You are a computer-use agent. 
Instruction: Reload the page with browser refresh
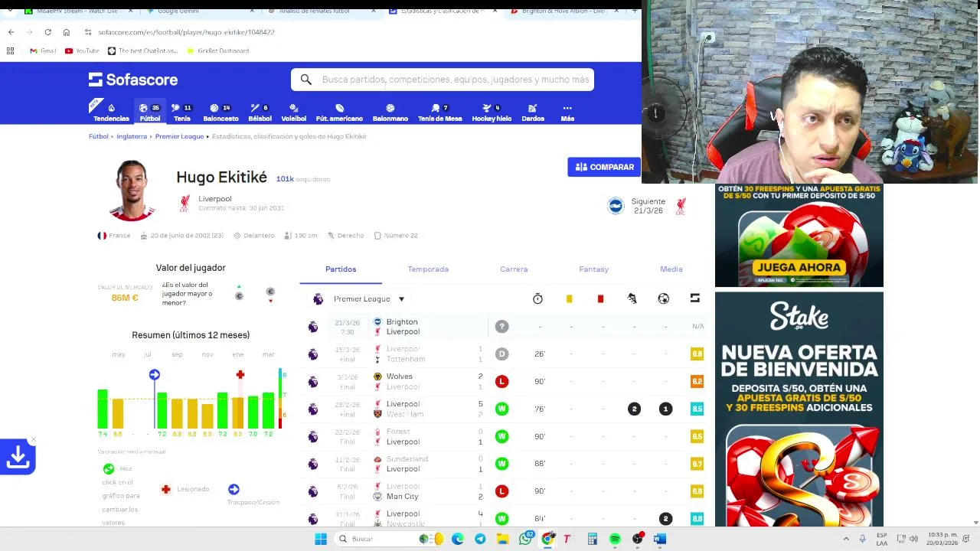pos(47,32)
